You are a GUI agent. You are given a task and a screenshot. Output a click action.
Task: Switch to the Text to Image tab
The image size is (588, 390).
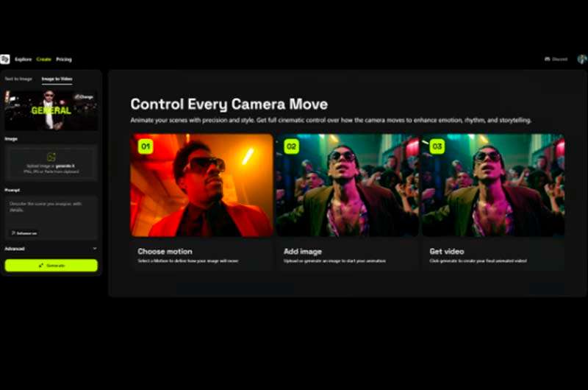(18, 79)
